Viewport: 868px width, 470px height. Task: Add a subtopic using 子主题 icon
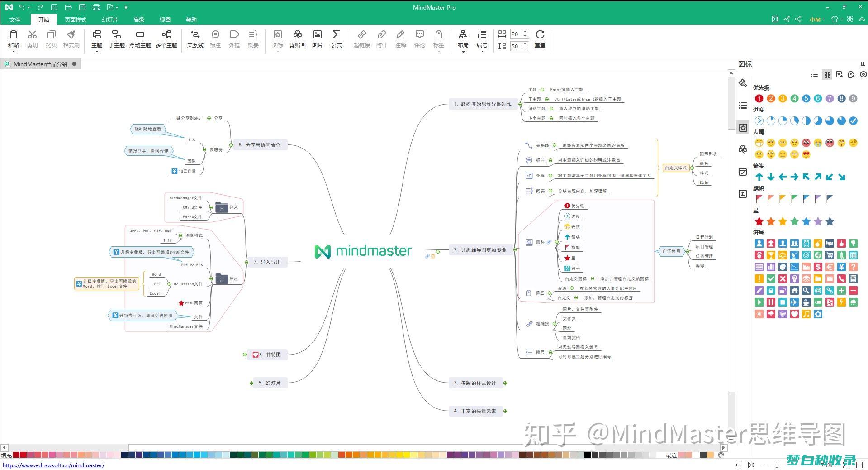coord(116,35)
